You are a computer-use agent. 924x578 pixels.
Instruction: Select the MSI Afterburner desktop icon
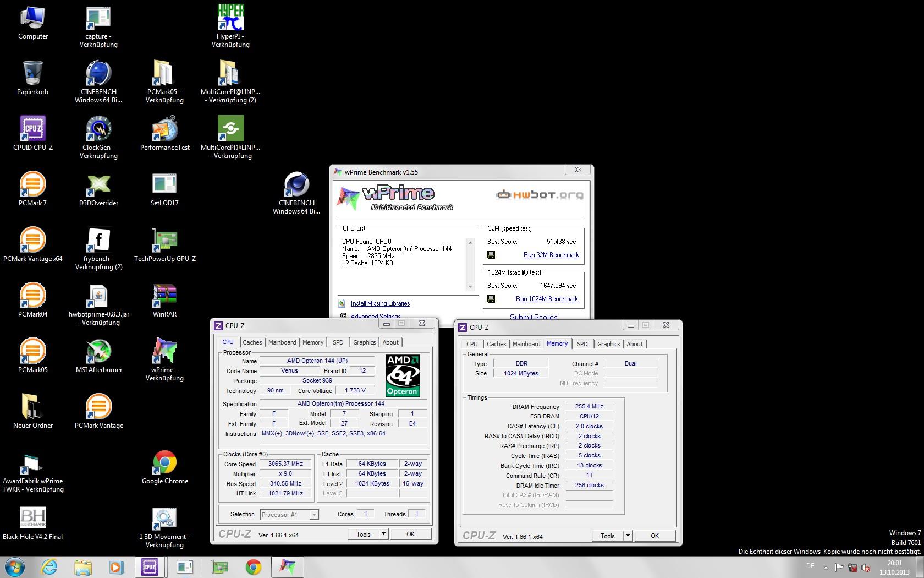[x=99, y=357]
